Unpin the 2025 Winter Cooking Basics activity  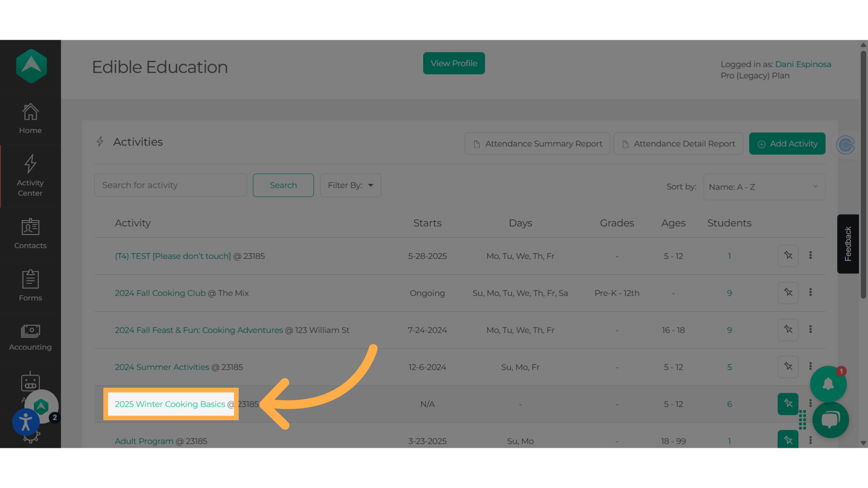788,404
